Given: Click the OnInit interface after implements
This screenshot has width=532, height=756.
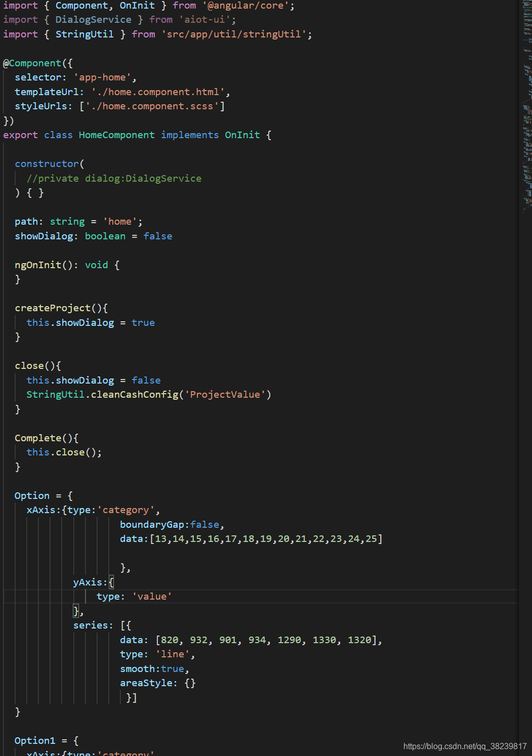Looking at the screenshot, I should (242, 135).
